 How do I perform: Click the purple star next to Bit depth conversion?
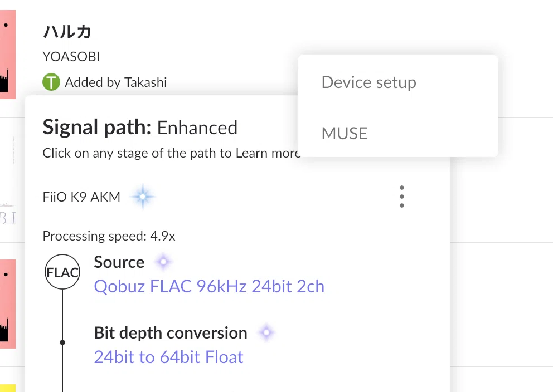(266, 332)
